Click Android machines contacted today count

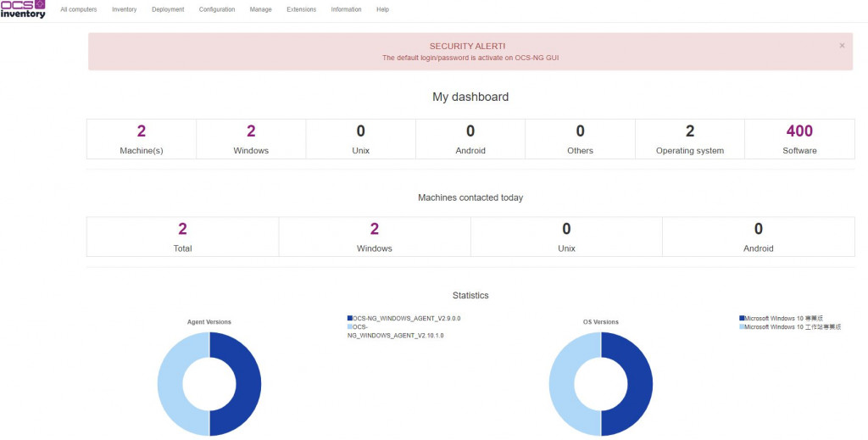click(x=759, y=229)
